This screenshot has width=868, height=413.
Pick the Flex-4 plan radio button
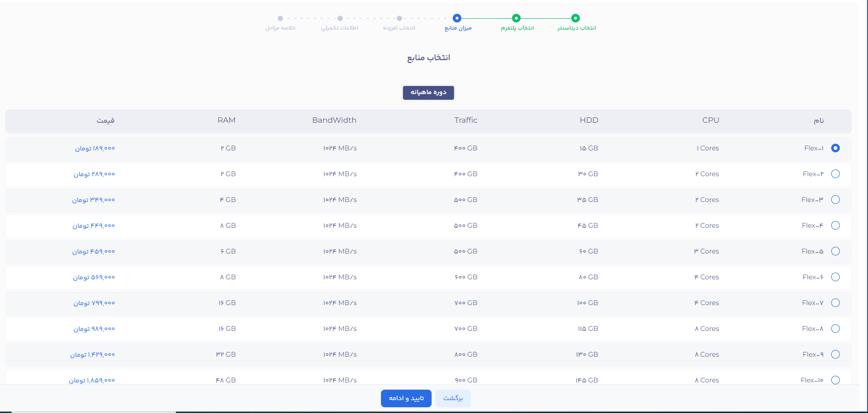pos(835,225)
